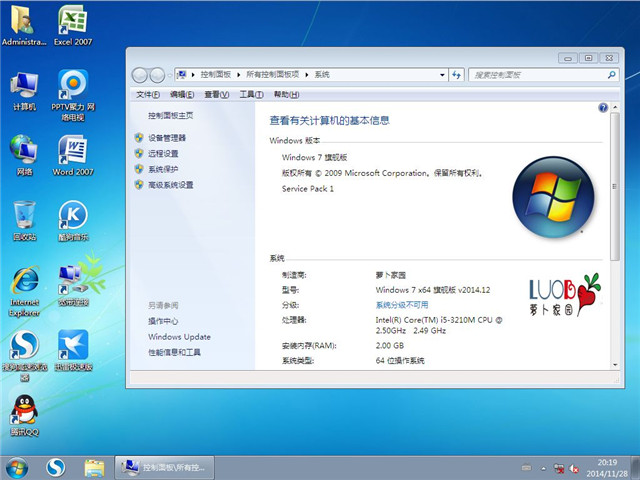Screen dimensions: 640x480
Task: Show hidden tray icons arrow
Action: tap(544, 469)
